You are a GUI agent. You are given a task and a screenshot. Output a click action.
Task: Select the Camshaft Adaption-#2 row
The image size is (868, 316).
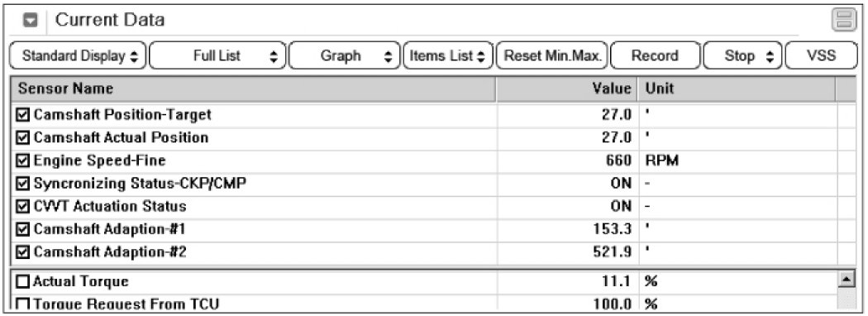point(424,253)
